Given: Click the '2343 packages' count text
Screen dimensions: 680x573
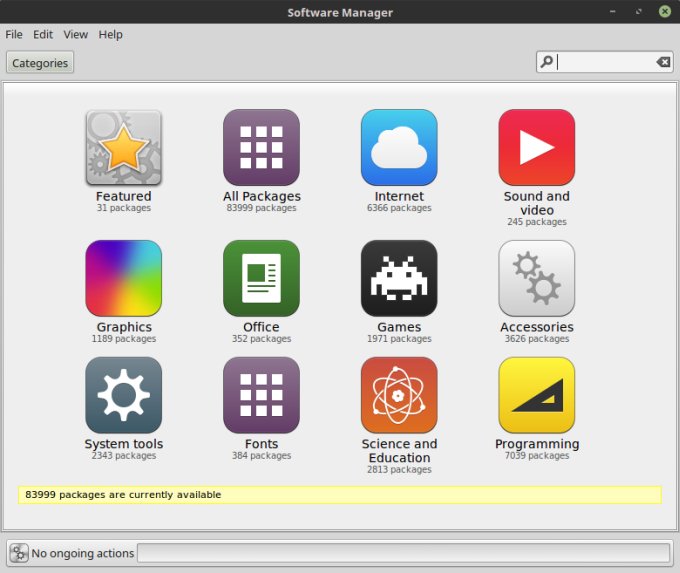Looking at the screenshot, I should 124,455.
